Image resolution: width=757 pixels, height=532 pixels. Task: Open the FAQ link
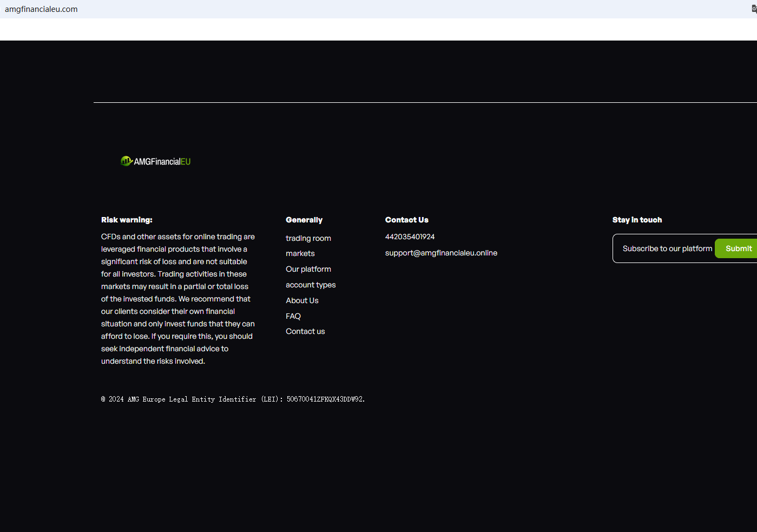pos(293,316)
